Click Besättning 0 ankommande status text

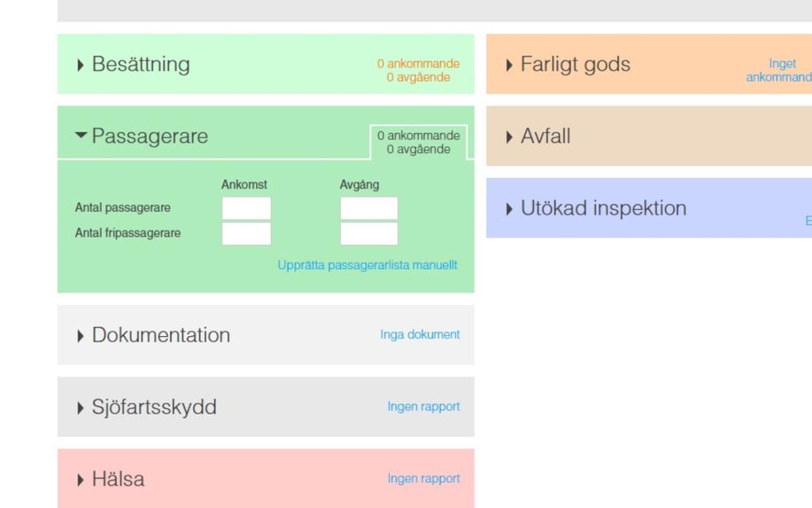(419, 63)
